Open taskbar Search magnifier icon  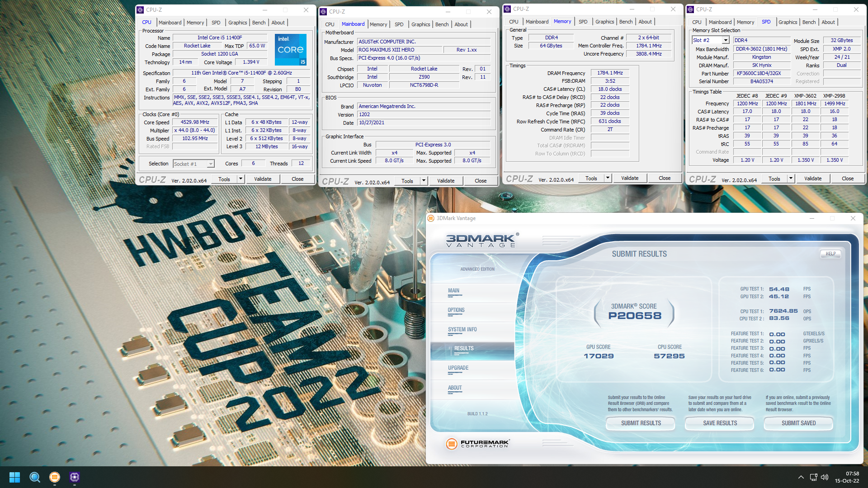point(35,477)
